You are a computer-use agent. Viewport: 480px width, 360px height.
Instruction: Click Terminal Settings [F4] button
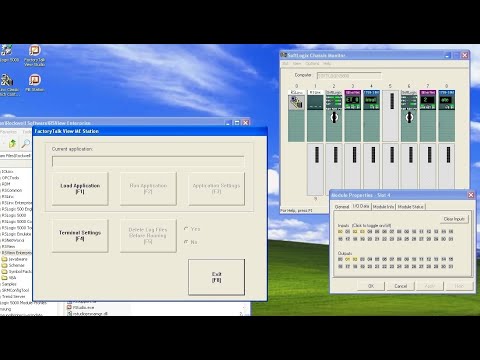(x=80, y=236)
